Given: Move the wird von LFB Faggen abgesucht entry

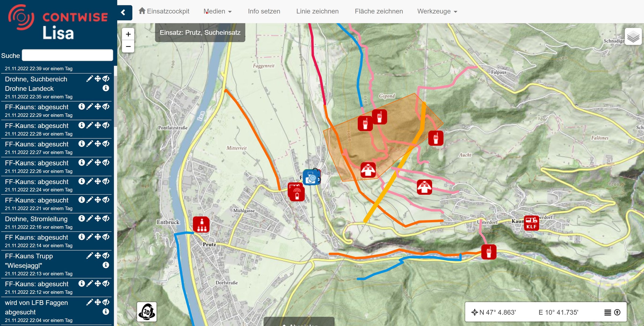Looking at the screenshot, I should pyautogui.click(x=98, y=302).
